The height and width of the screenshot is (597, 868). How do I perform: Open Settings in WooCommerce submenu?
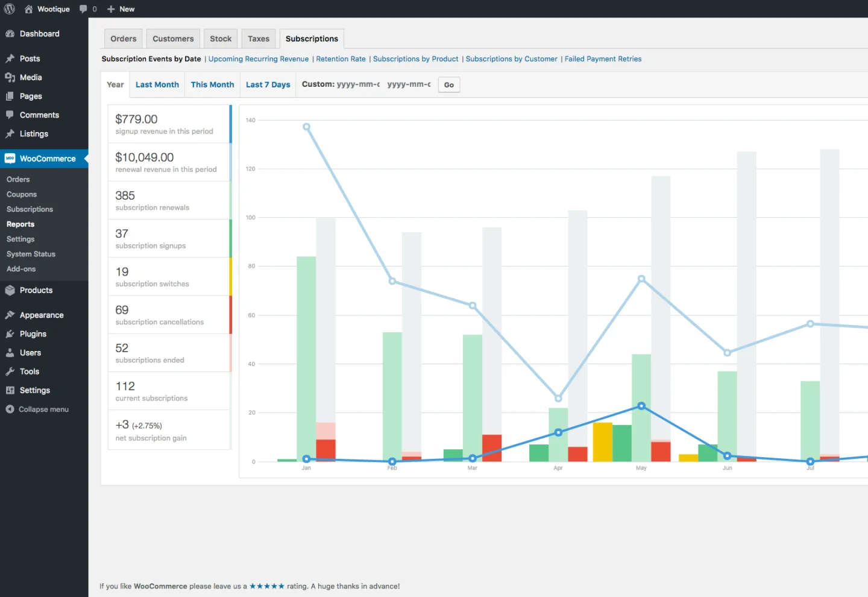click(20, 239)
